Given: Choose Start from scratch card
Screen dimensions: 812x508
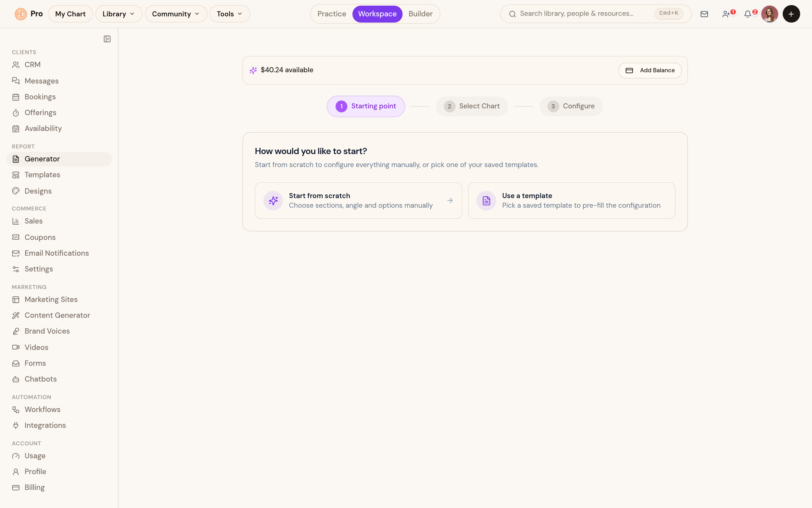Looking at the screenshot, I should pyautogui.click(x=358, y=201).
